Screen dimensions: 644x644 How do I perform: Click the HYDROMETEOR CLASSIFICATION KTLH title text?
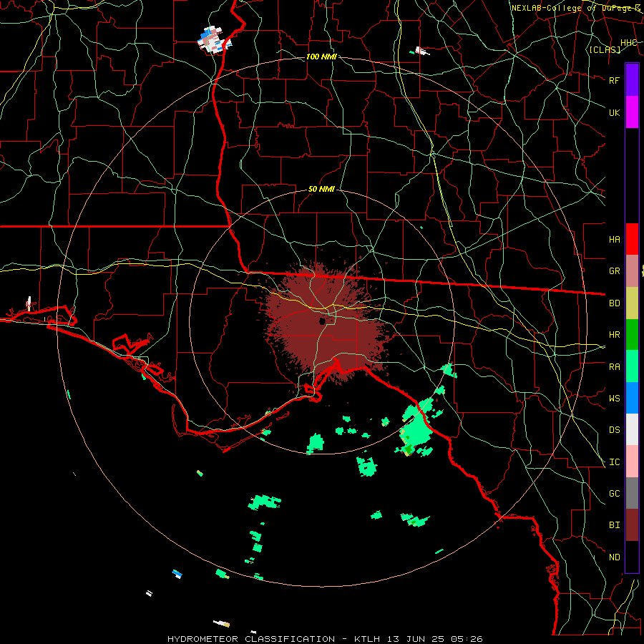[x=325, y=639]
